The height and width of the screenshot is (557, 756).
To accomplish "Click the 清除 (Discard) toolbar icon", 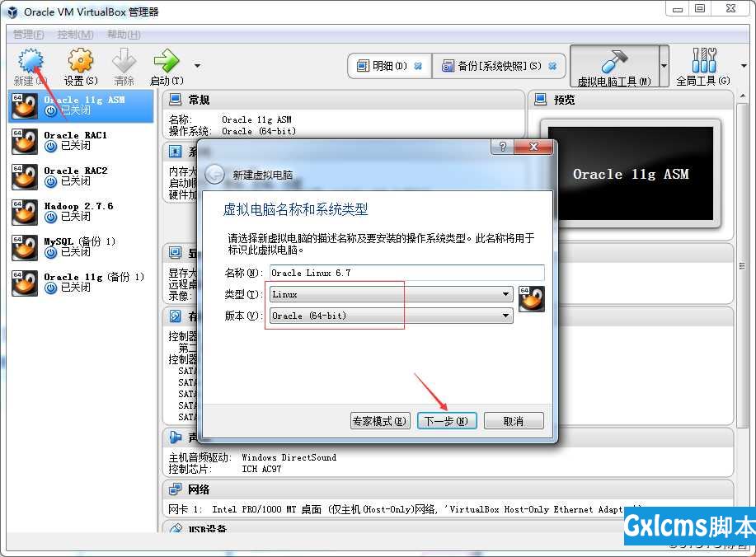I will [124, 61].
